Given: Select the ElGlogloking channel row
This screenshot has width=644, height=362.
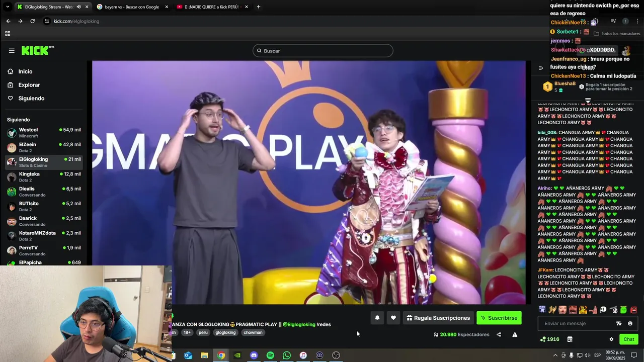Looking at the screenshot, I should [x=43, y=162].
